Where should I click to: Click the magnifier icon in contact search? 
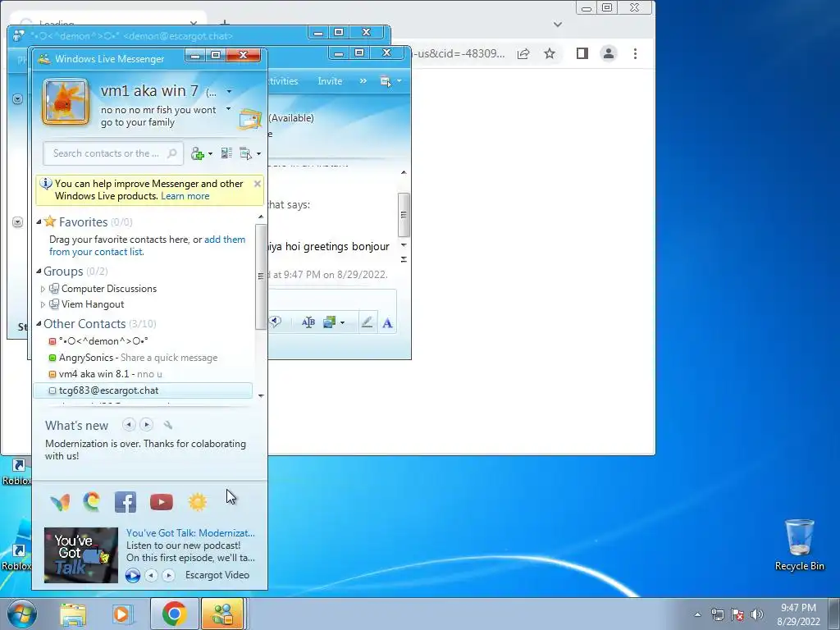pos(172,153)
